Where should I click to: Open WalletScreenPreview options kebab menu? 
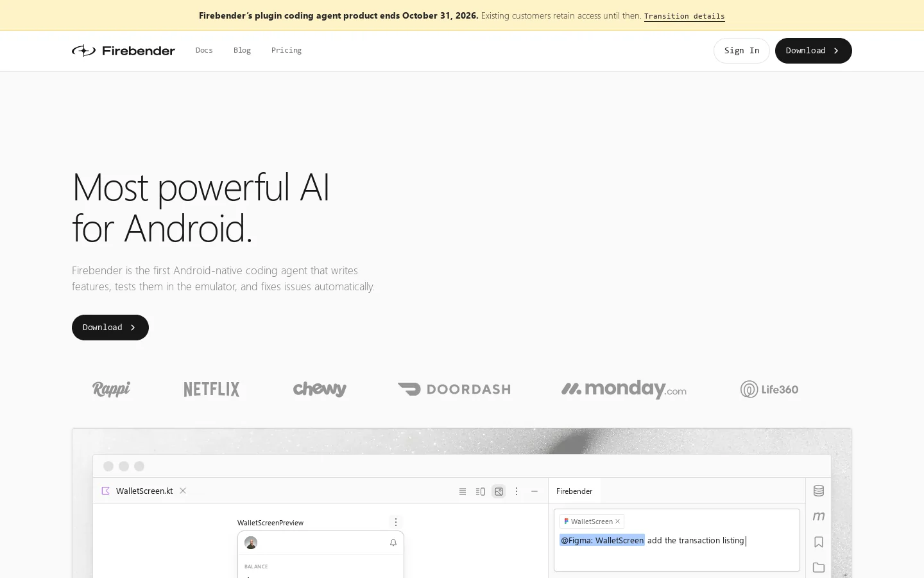point(396,522)
